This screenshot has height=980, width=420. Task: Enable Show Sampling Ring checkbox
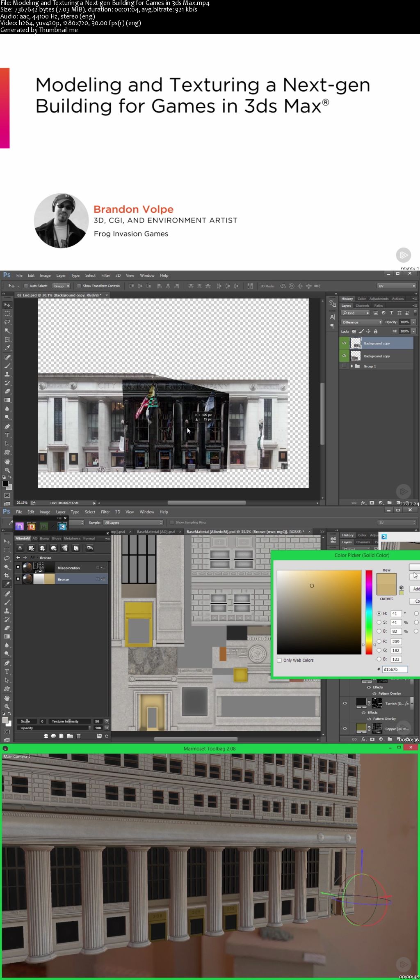pos(172,522)
